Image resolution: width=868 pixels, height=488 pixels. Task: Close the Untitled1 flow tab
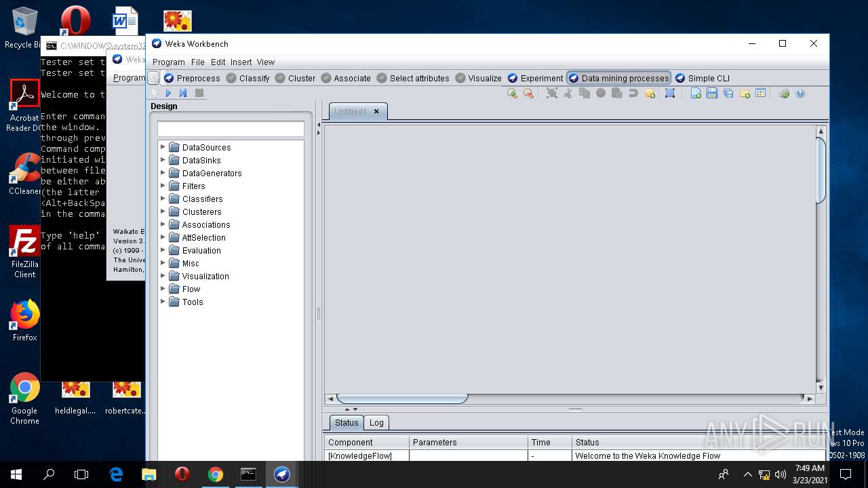tap(376, 111)
